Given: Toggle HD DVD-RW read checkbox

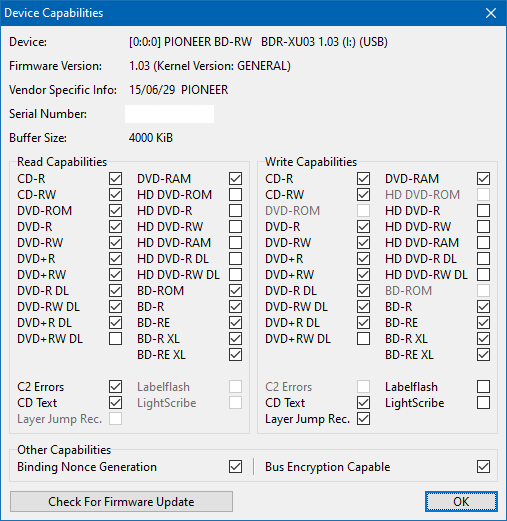Looking at the screenshot, I should (x=235, y=227).
